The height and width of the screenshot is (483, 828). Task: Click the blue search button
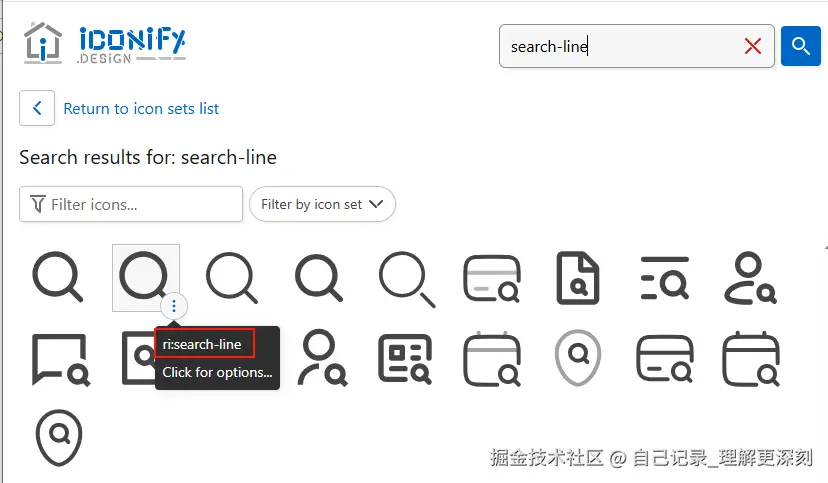click(x=801, y=46)
